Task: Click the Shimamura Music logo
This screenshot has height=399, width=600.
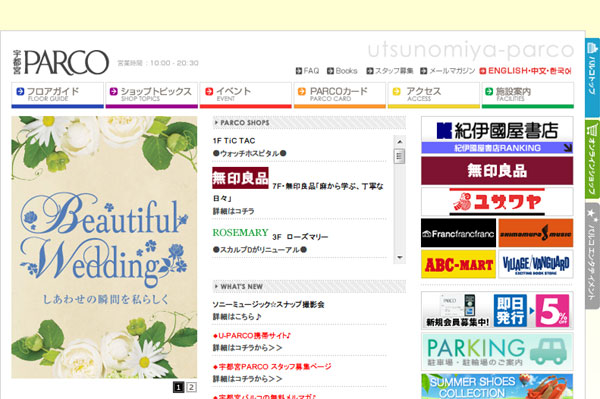Action: (x=536, y=233)
